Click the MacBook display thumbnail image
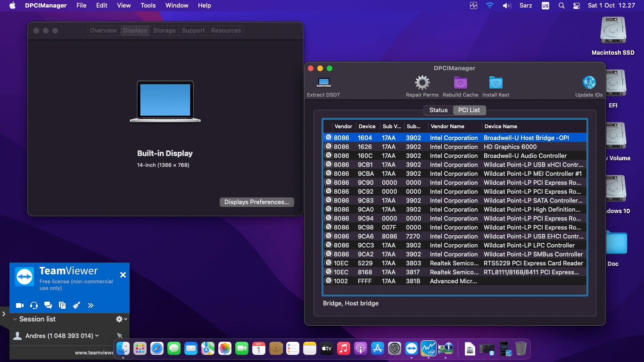The image size is (644, 362). tap(165, 101)
